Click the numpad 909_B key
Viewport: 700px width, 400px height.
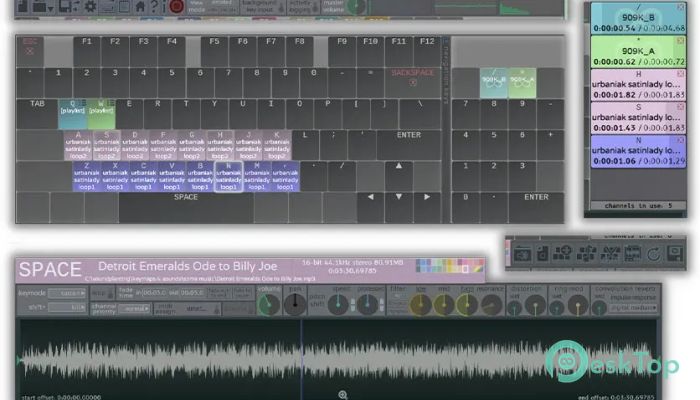(x=493, y=83)
